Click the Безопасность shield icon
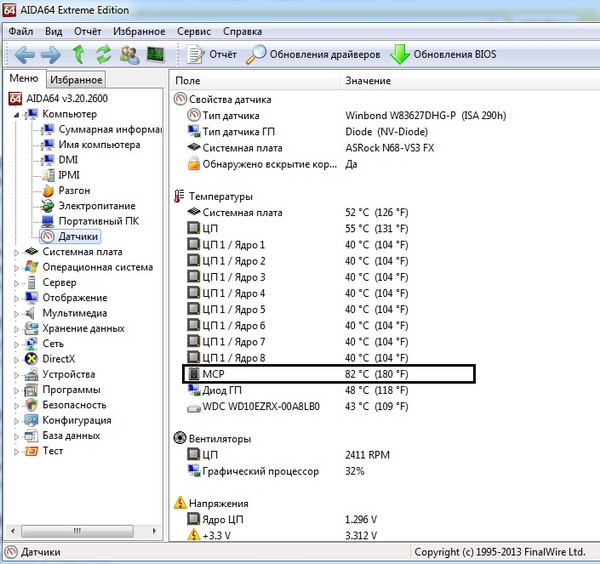This screenshot has height=564, width=600. pyautogui.click(x=31, y=405)
